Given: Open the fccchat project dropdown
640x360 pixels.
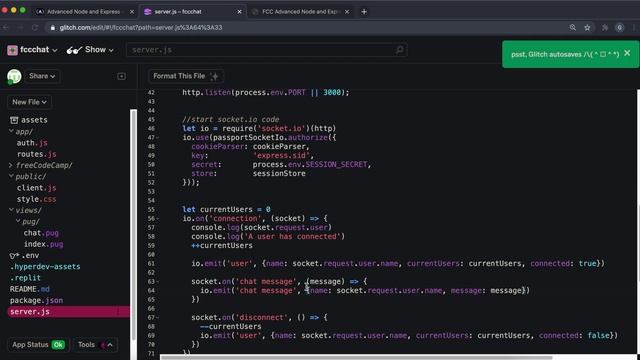Looking at the screenshot, I should pos(38,50).
